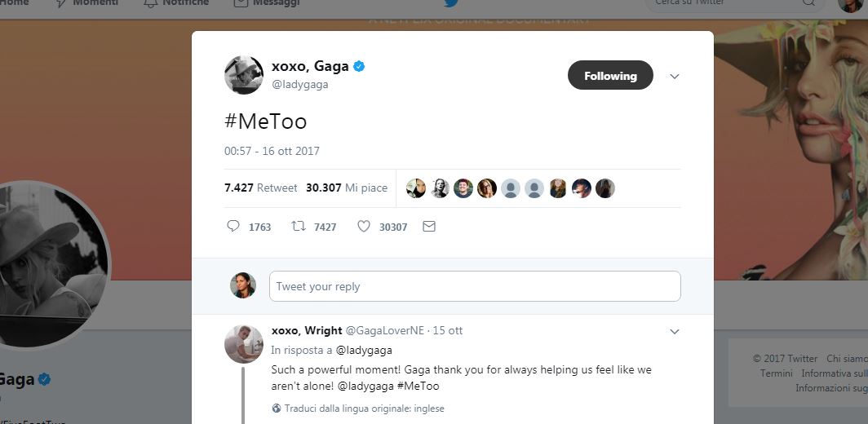Show who liked via Mi piace

pos(347,188)
